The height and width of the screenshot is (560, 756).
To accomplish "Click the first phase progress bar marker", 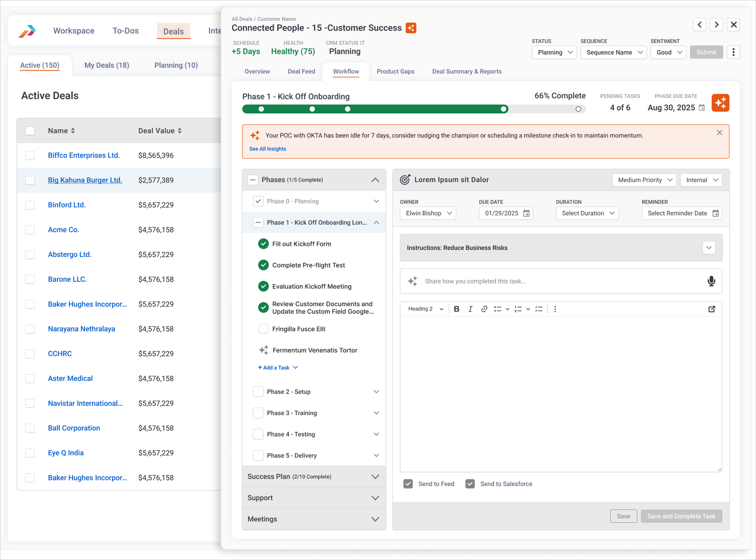I will (261, 109).
